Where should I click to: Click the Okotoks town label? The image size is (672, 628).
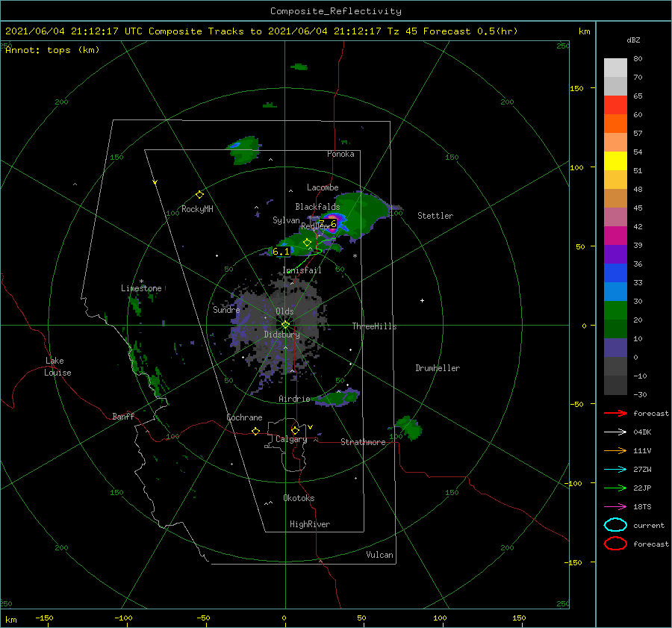click(x=299, y=498)
